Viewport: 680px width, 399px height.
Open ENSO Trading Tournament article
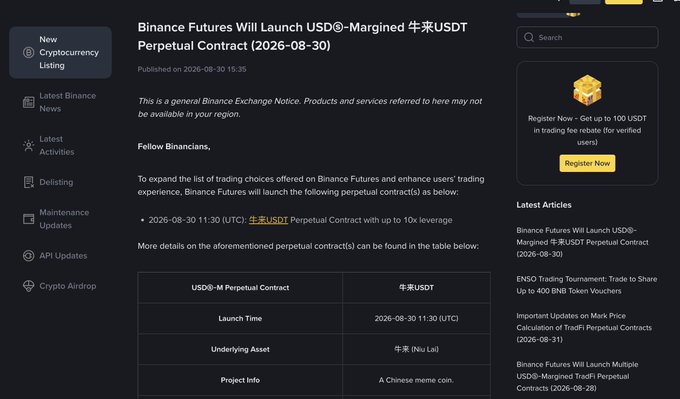[587, 285]
